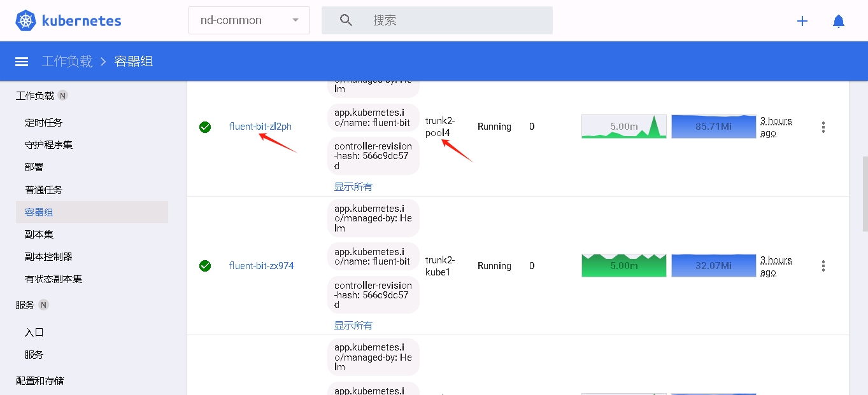Click managed-by: Helm chip in fluent-bit-zx974 row
This screenshot has width=868, height=395.
(x=373, y=218)
